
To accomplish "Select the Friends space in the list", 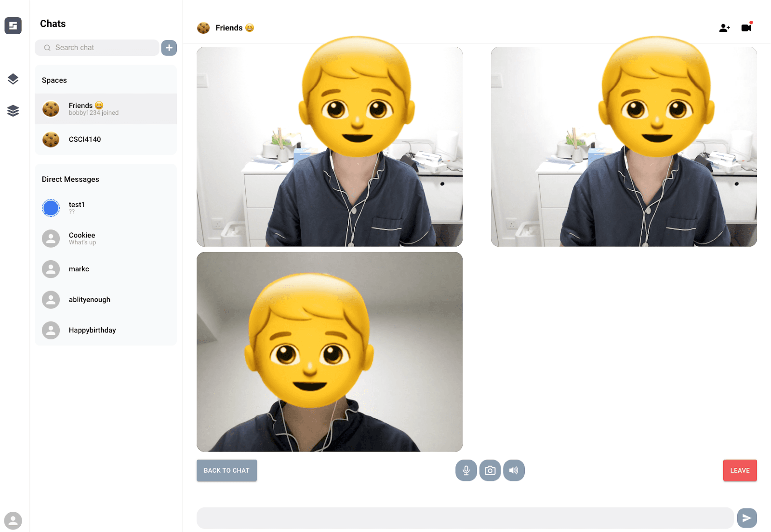I will click(106, 109).
